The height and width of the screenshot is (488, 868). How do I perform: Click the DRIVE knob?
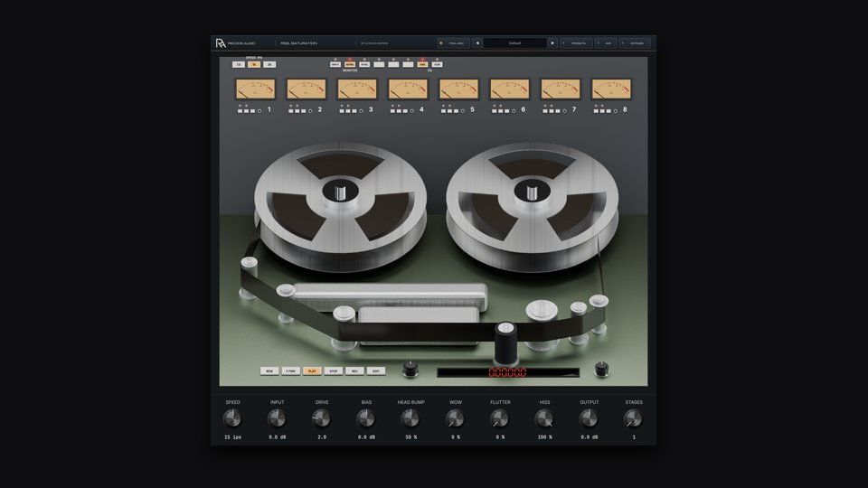point(322,418)
